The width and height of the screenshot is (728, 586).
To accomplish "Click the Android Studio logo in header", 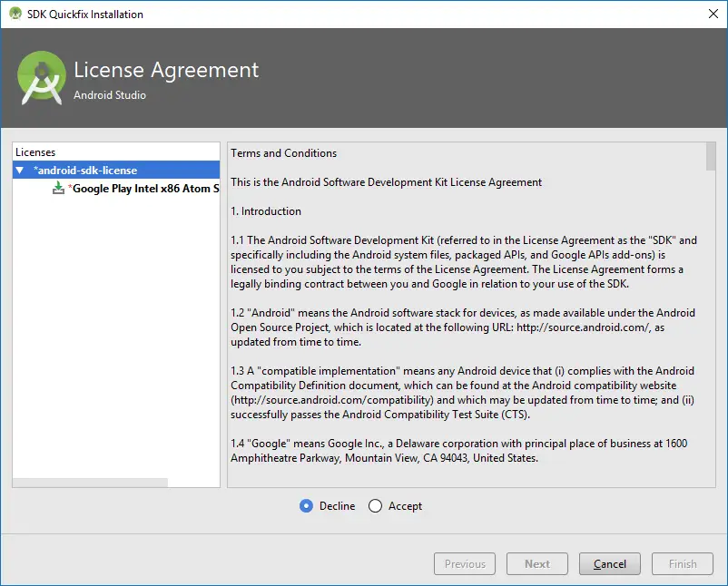I will (42, 78).
